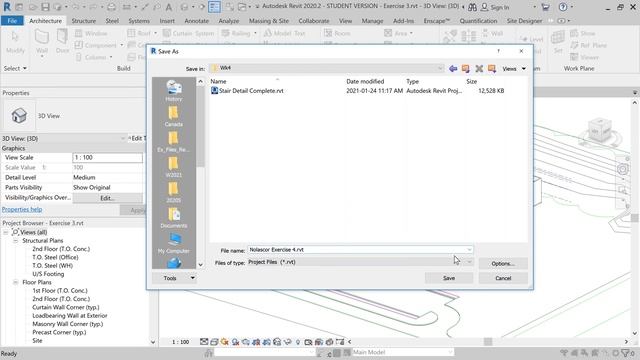Open the Views dropdown in Save As dialog
The height and width of the screenshot is (360, 640).
point(514,69)
